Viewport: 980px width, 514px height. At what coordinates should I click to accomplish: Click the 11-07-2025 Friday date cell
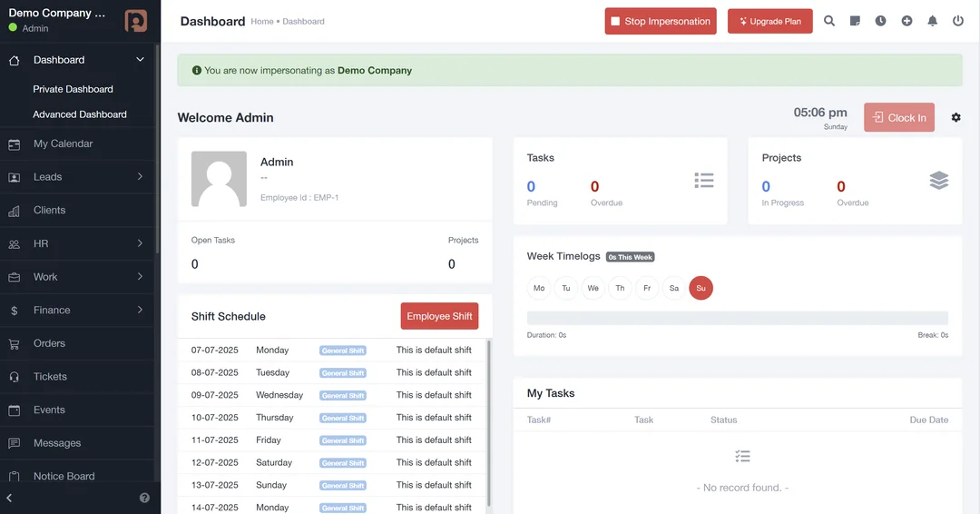[214, 440]
